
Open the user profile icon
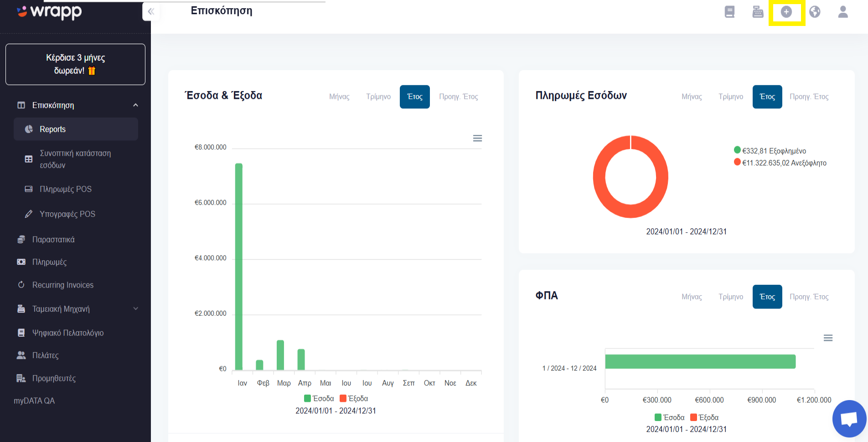pos(843,12)
